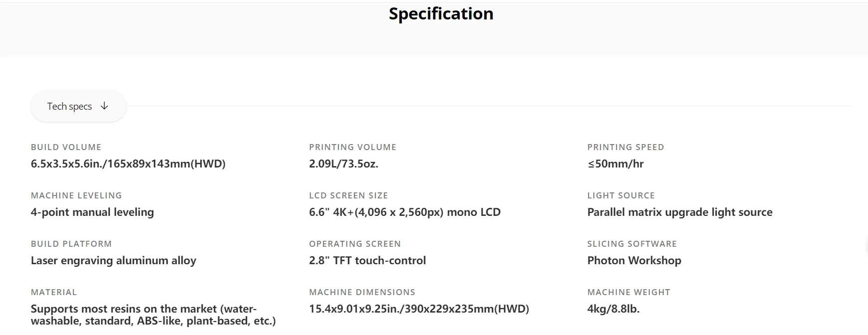The width and height of the screenshot is (868, 335).
Task: Click the LCD Screen Size label
Action: [348, 195]
